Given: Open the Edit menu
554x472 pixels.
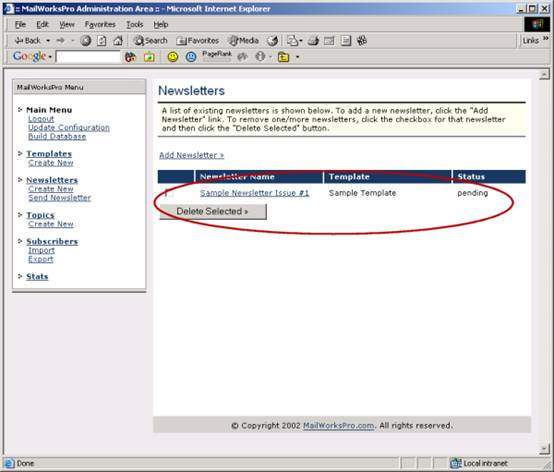Looking at the screenshot, I should [x=42, y=24].
